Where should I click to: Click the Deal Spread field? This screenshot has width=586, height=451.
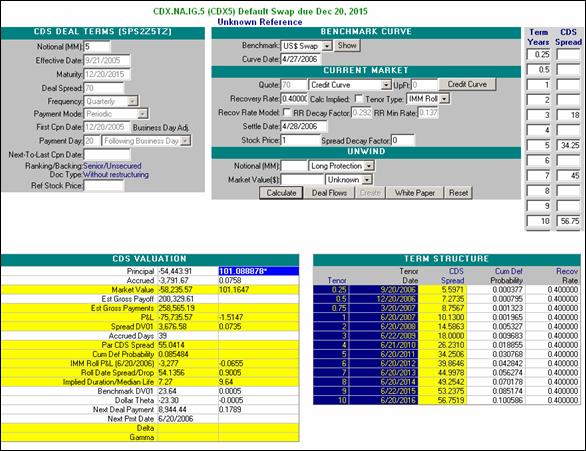click(x=104, y=88)
